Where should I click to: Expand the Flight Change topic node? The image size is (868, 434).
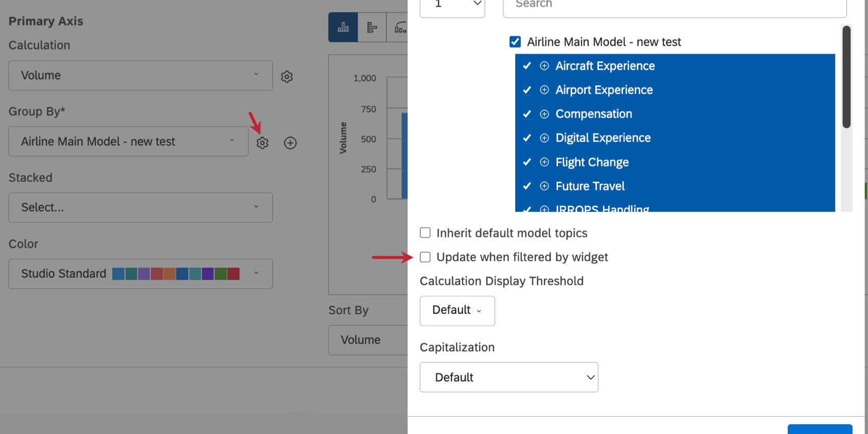(x=544, y=162)
